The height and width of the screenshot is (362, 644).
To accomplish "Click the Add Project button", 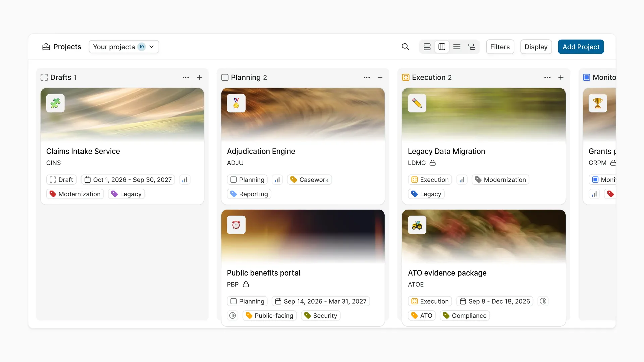I will click(581, 47).
